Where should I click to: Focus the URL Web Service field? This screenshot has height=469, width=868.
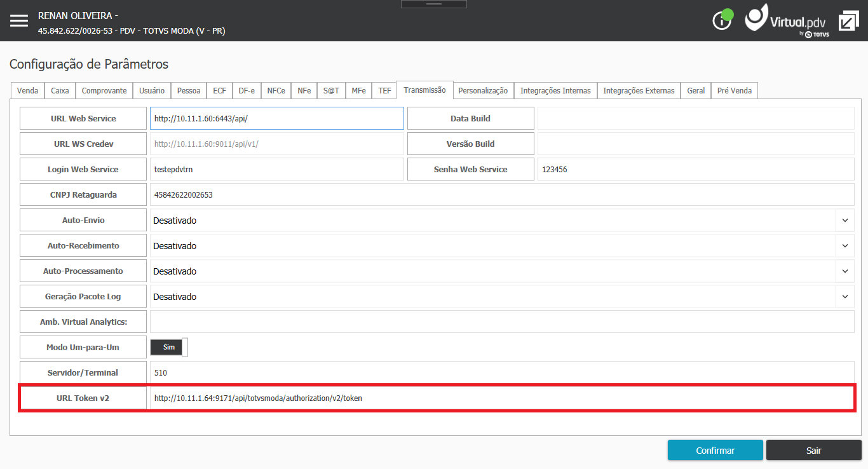(x=277, y=118)
